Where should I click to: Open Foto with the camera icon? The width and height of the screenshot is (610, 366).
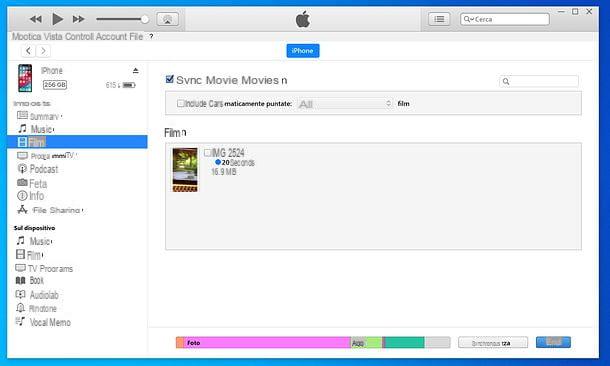32,183
